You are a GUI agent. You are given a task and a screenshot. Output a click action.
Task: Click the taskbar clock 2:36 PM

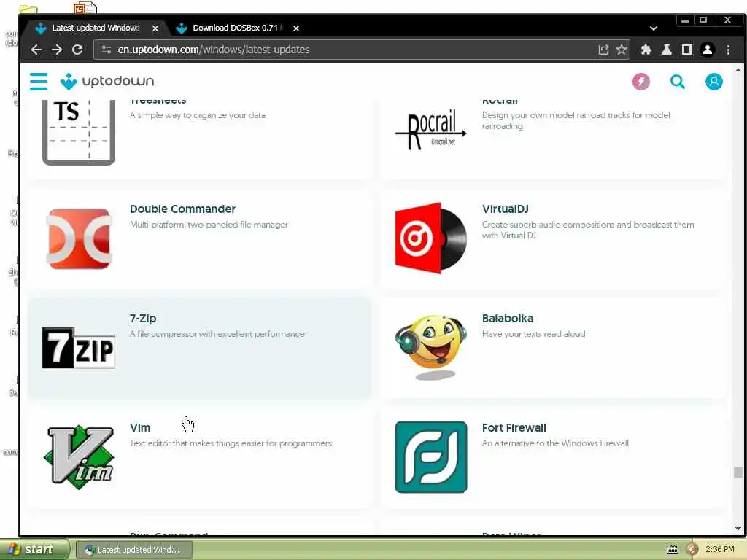coord(720,550)
